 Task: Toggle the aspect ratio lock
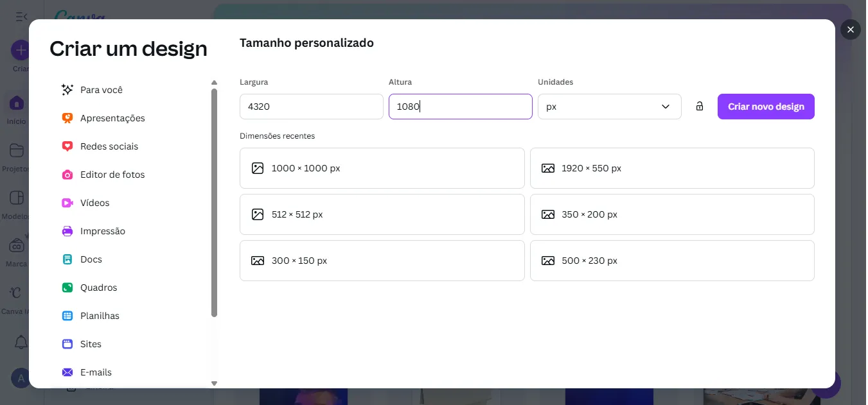point(698,106)
